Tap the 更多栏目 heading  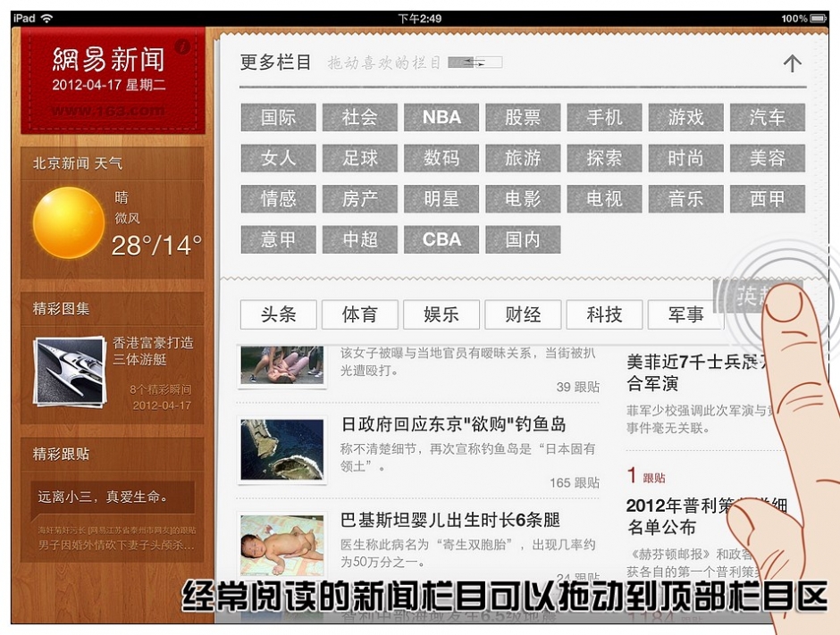[275, 63]
